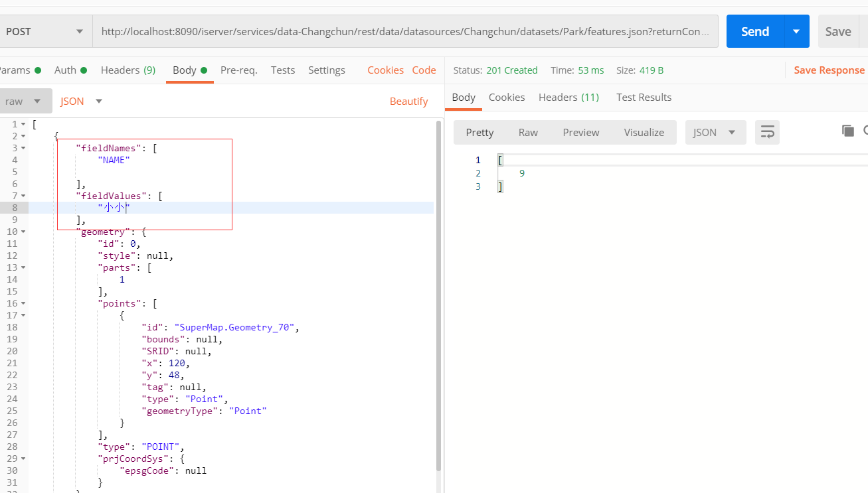Click Save Response
The height and width of the screenshot is (493, 868).
tap(829, 70)
